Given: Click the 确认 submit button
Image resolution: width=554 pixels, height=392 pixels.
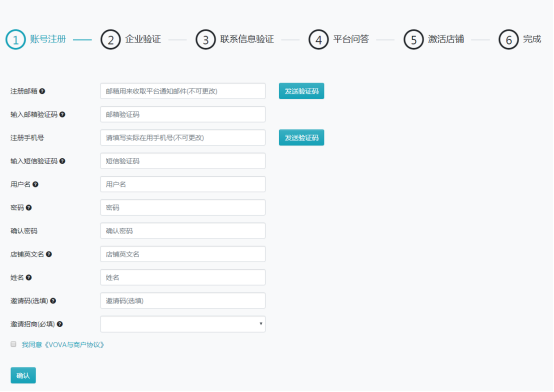Looking at the screenshot, I should [23, 375].
